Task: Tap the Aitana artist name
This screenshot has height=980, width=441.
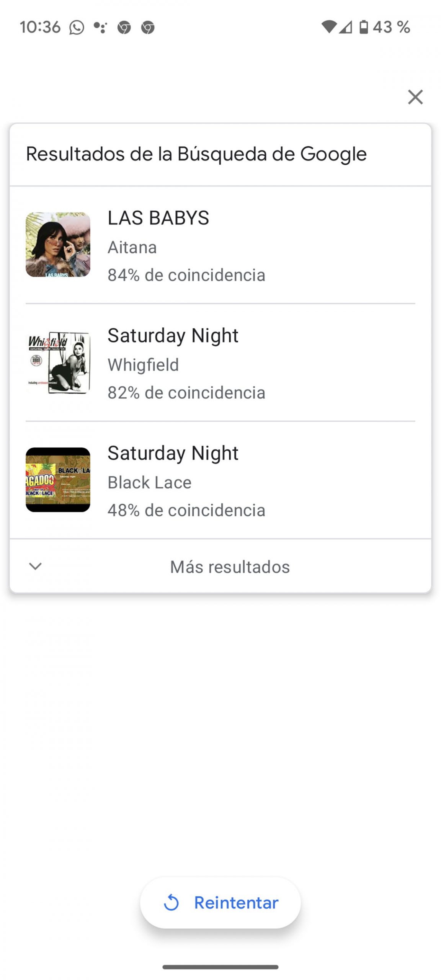Action: tap(132, 247)
